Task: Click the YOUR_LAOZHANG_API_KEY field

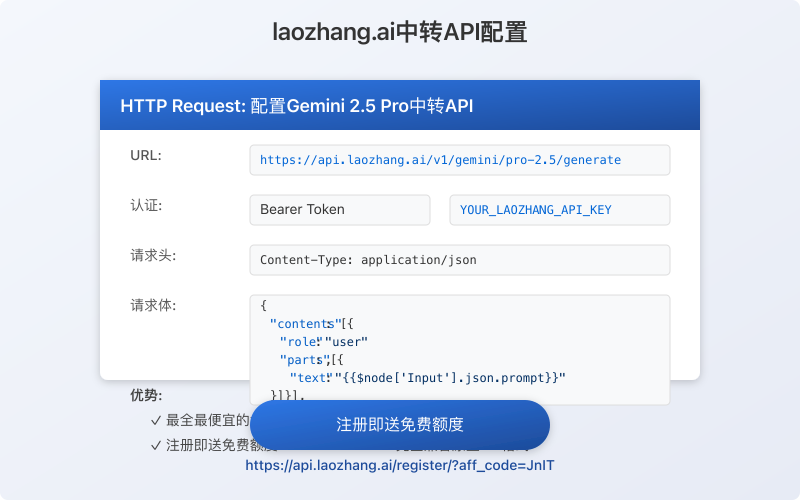Action: coord(560,210)
